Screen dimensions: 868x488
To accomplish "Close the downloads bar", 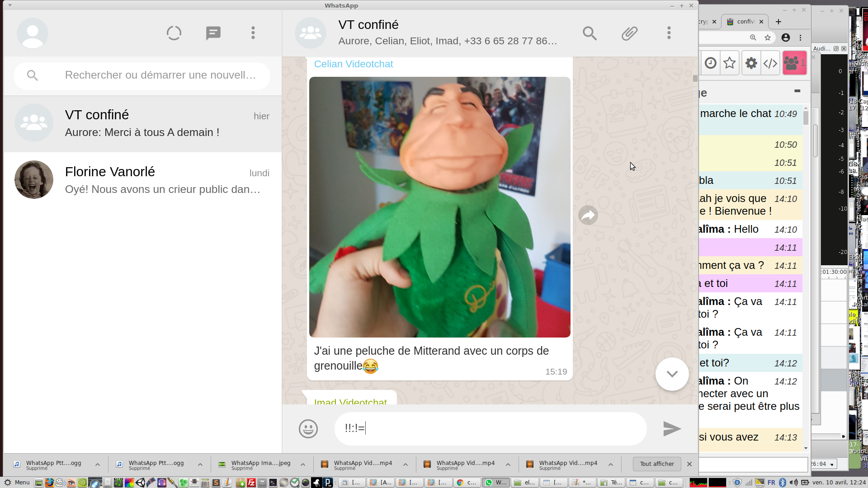I will click(689, 464).
